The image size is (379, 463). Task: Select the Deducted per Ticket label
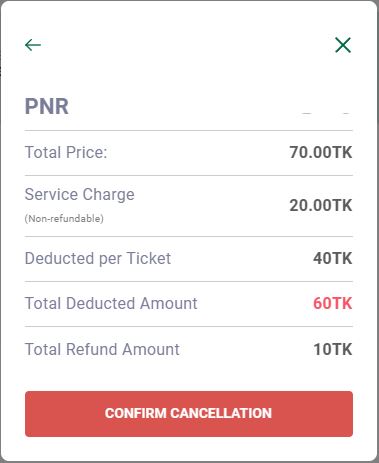(98, 258)
